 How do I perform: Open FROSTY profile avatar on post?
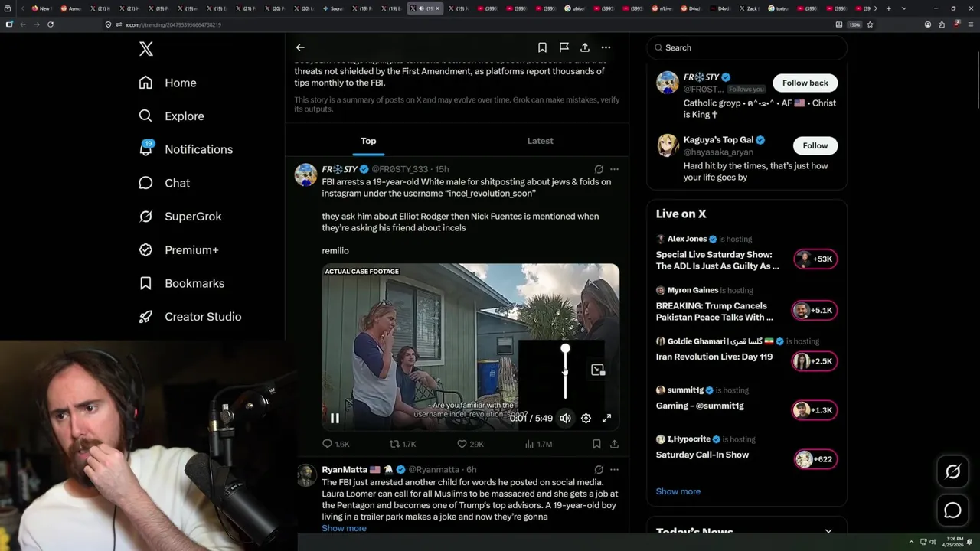click(x=306, y=174)
